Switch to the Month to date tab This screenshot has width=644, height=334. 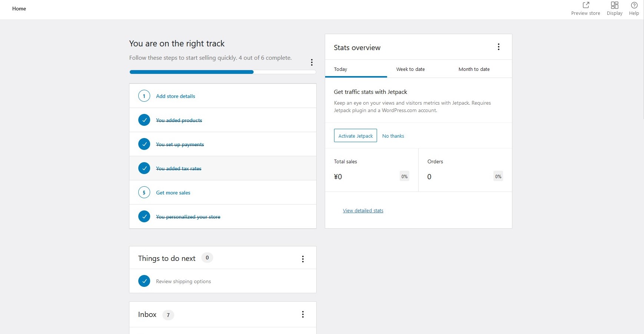(474, 69)
